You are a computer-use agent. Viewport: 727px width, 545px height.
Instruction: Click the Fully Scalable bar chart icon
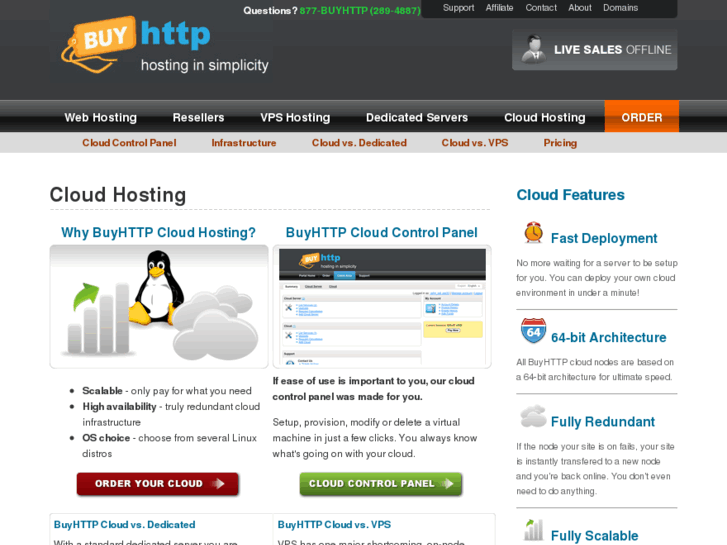click(x=533, y=530)
